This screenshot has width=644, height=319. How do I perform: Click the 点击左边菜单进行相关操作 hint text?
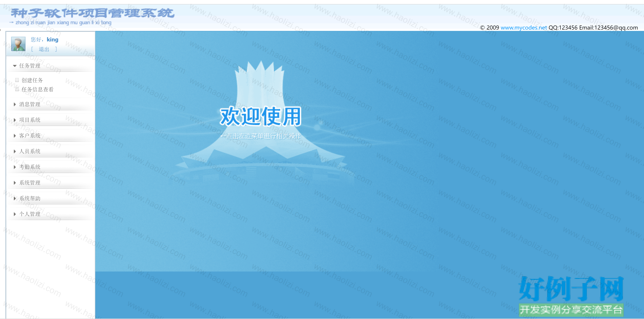[261, 136]
